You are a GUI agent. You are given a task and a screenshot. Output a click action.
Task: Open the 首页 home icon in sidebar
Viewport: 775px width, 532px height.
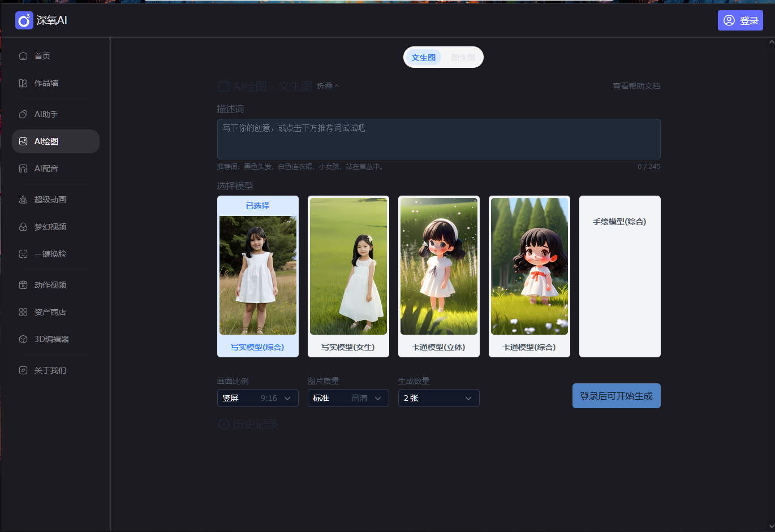click(x=23, y=56)
